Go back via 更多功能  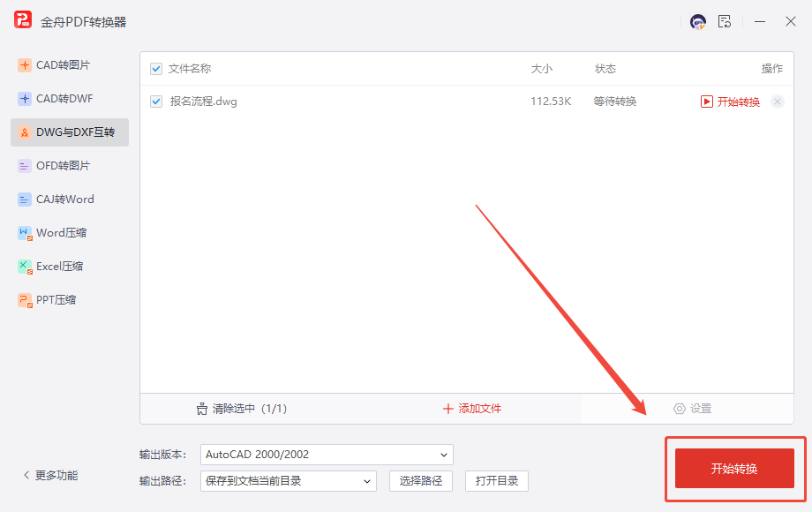coord(51,475)
